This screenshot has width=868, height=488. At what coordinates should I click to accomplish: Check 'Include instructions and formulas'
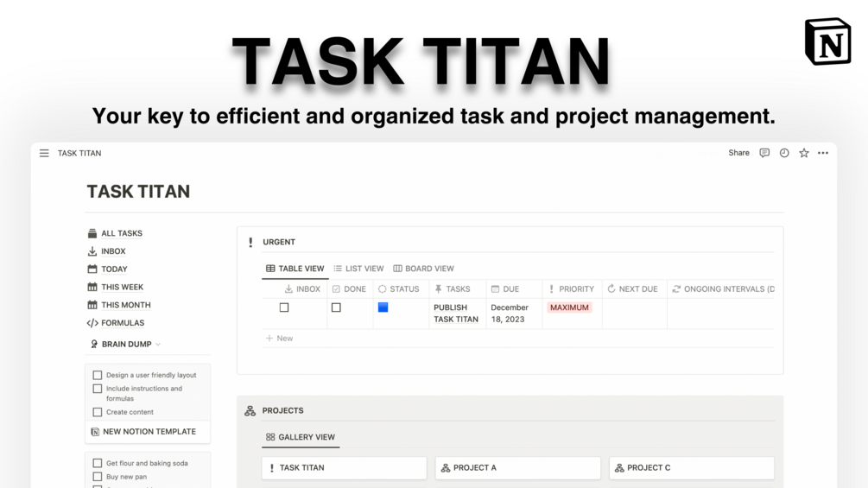click(98, 389)
